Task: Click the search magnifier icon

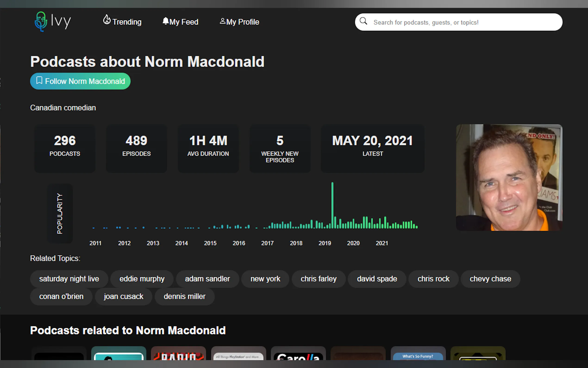Action: pos(363,21)
